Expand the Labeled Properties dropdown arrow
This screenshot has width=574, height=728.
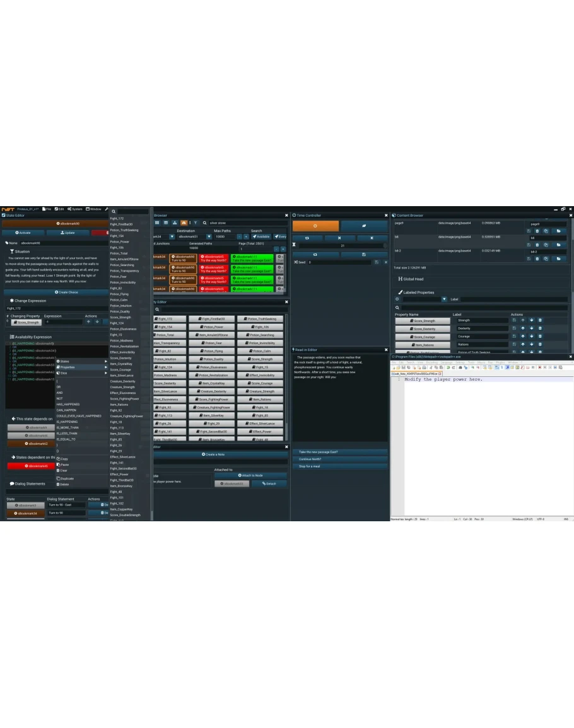click(x=444, y=299)
